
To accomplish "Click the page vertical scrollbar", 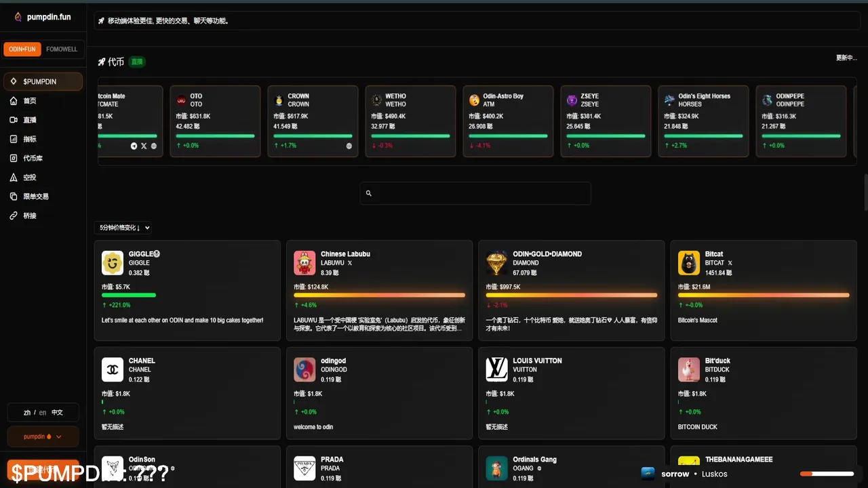I will (x=865, y=192).
